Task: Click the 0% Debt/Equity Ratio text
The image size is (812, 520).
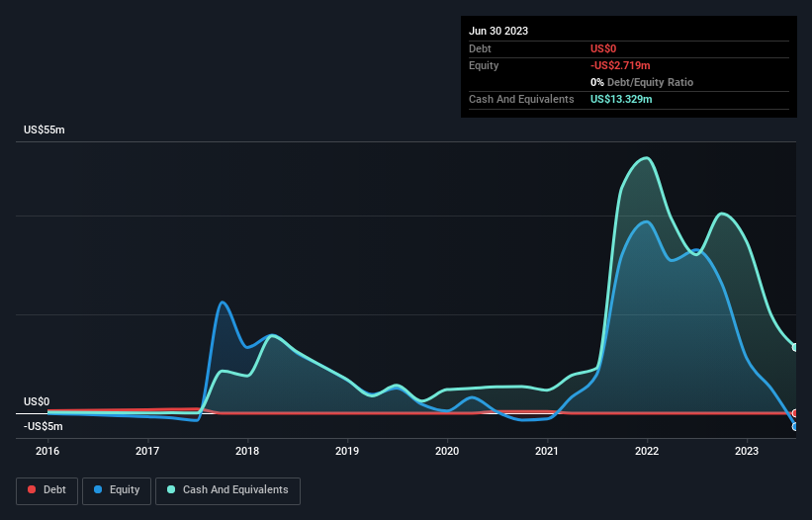Action: pyautogui.click(x=642, y=82)
